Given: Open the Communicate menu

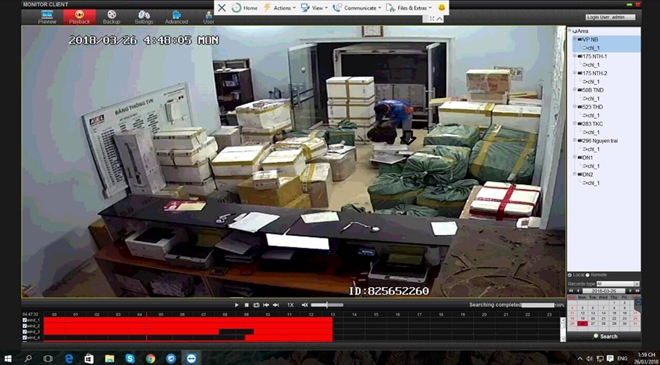Looking at the screenshot, I should point(357,8).
